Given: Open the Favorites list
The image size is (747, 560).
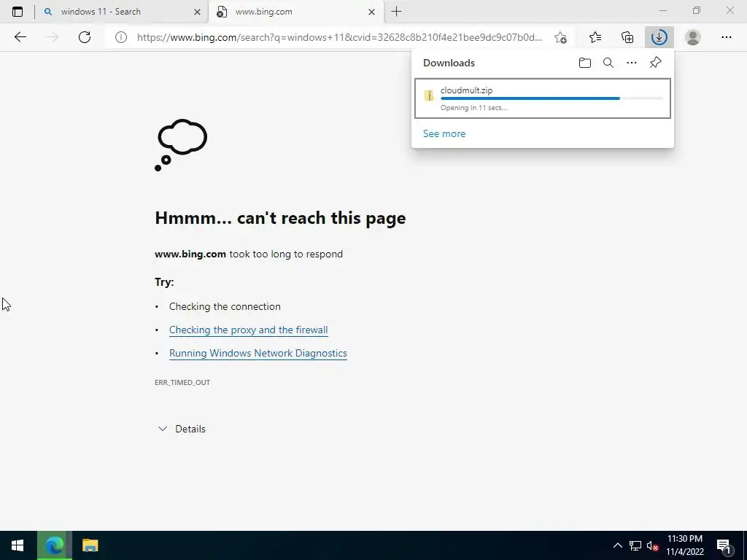Looking at the screenshot, I should [x=595, y=37].
